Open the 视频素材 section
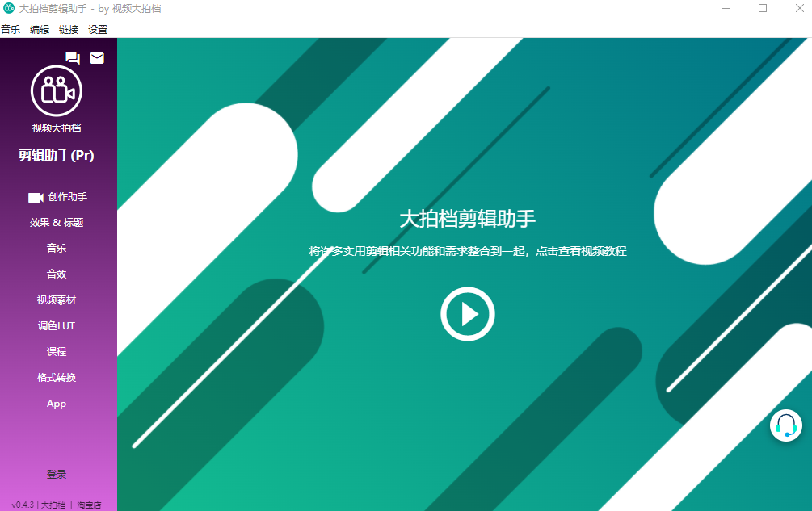The width and height of the screenshot is (812, 511). pyautogui.click(x=57, y=300)
